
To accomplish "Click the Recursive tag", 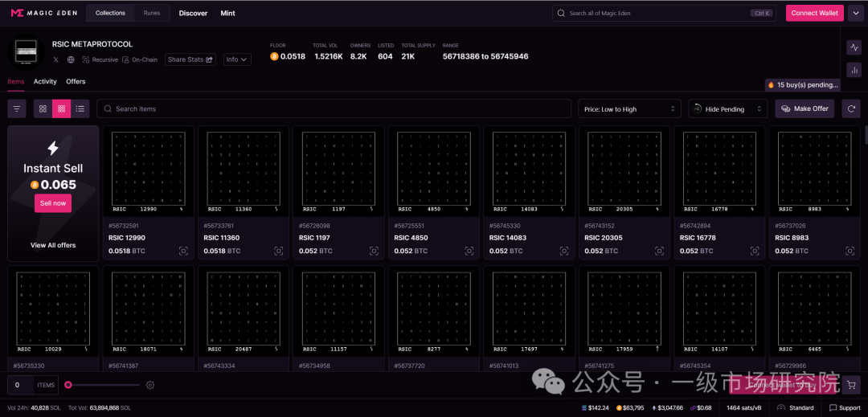I will pyautogui.click(x=100, y=59).
